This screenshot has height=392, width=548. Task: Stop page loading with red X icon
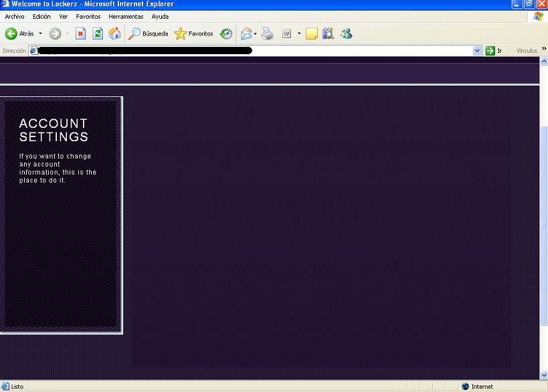click(x=81, y=33)
